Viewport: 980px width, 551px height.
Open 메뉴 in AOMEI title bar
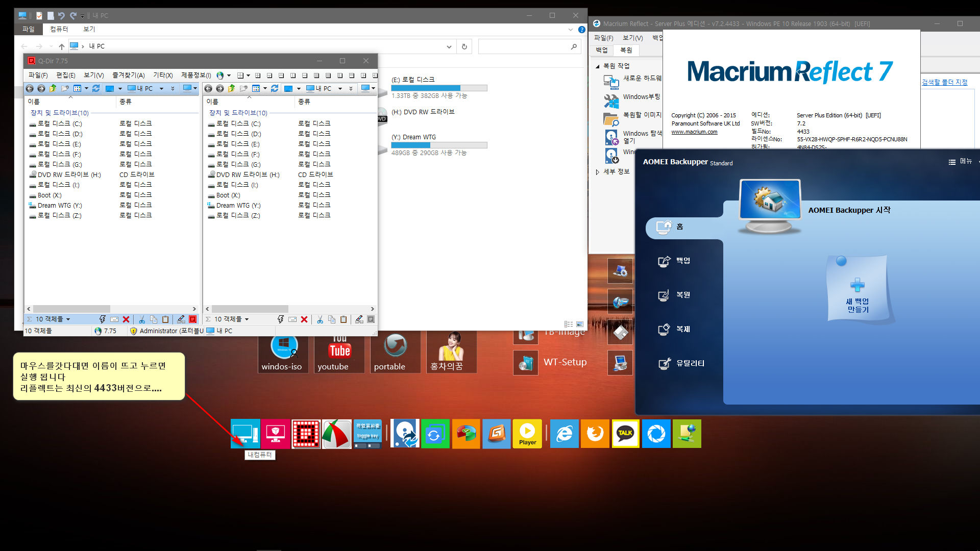coord(961,162)
